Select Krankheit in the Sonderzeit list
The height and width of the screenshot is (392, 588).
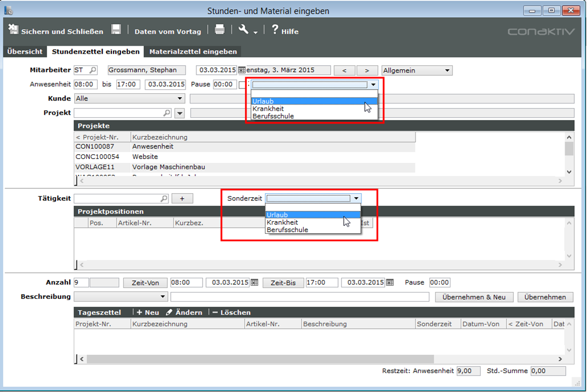click(282, 222)
